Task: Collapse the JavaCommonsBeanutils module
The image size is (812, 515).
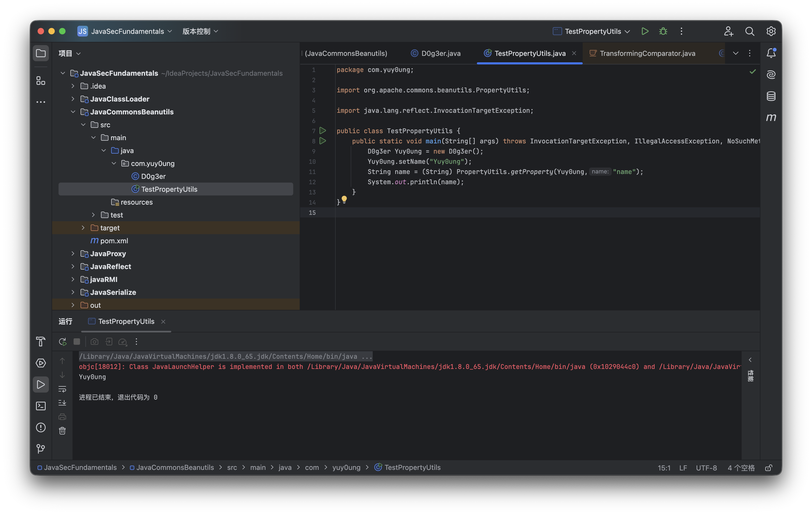Action: [73, 112]
